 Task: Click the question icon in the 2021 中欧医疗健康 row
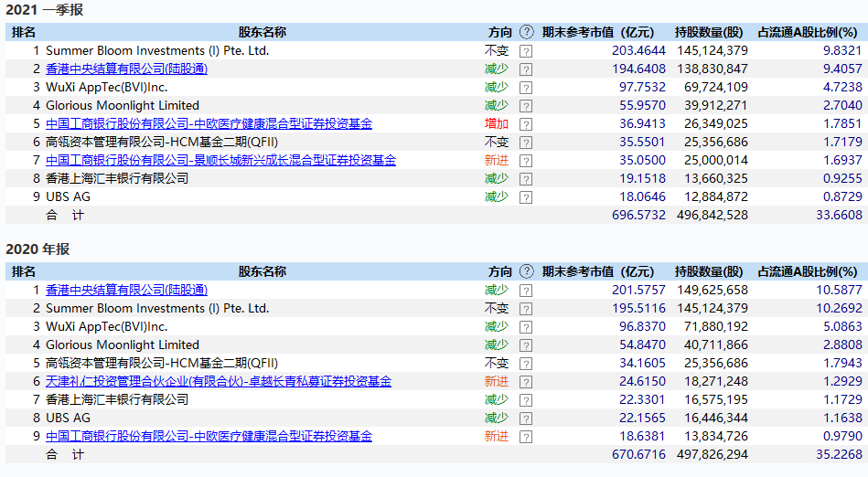526,124
